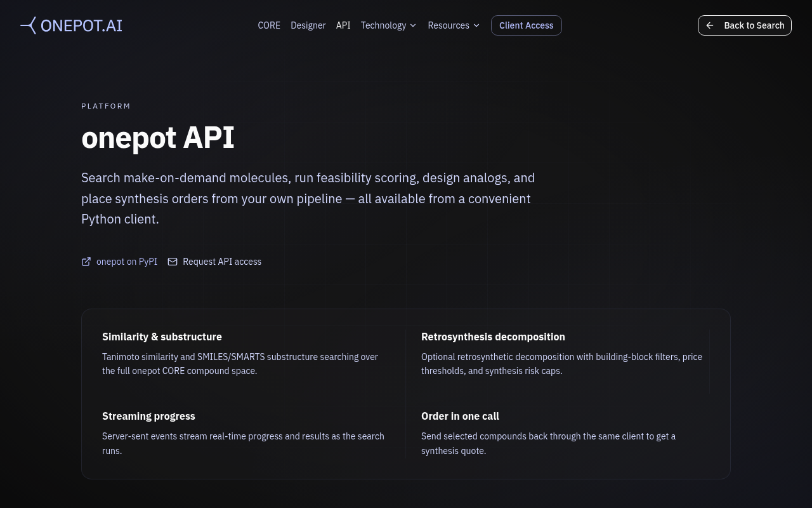Click the ONEPOT.AI wordmark text
The image size is (812, 508).
[81, 25]
